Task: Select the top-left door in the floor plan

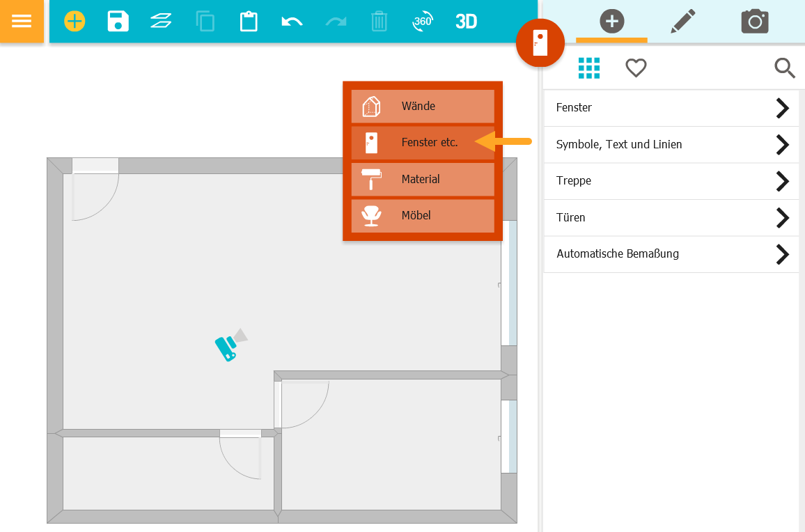Action: click(95, 189)
